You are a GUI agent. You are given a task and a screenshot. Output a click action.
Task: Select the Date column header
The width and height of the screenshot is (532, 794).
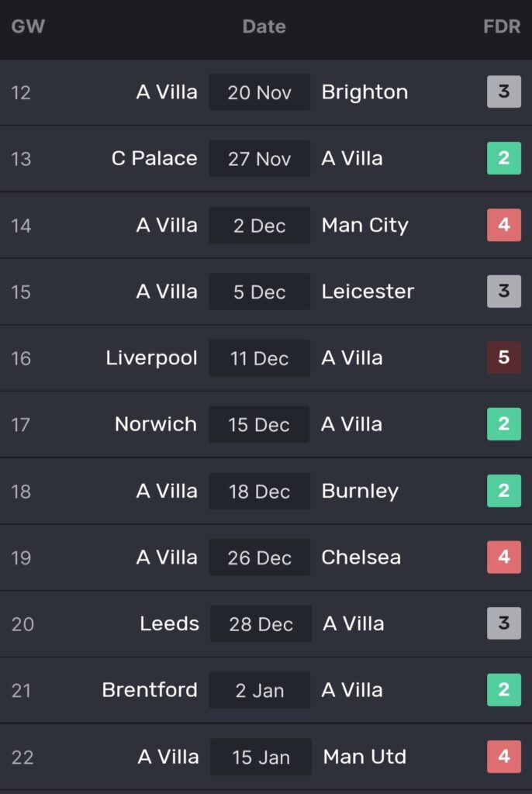264,26
